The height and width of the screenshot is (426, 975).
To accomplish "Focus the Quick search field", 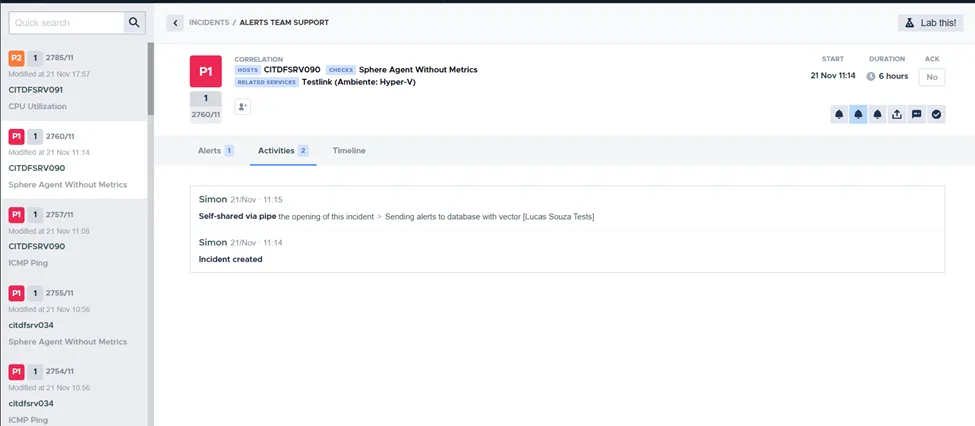I will click(67, 23).
